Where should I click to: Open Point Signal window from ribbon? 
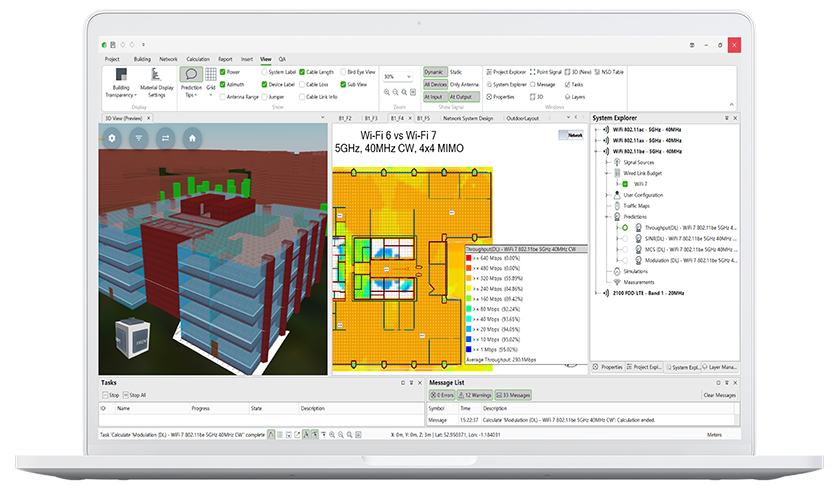[546, 72]
